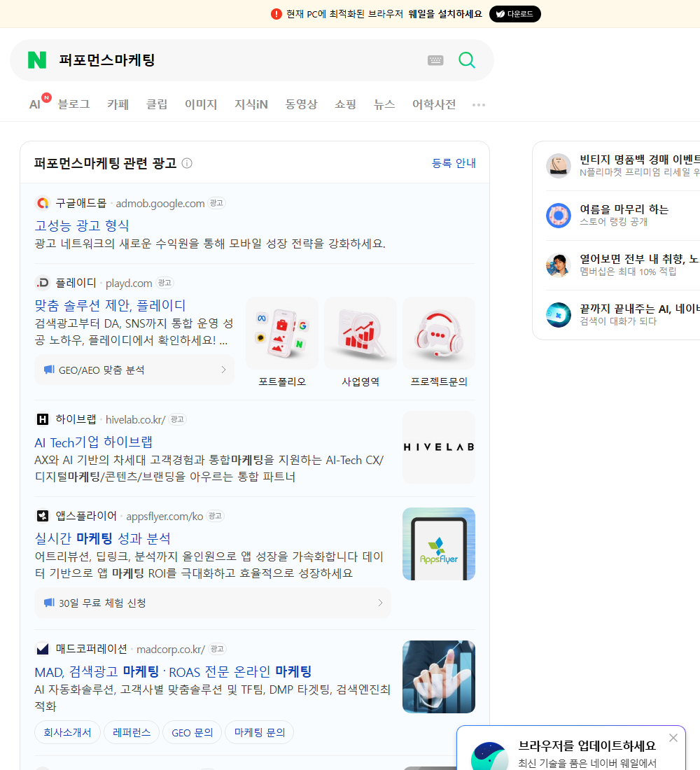Click 광고 badge next to admob.google.com
Image resolution: width=700 pixels, height=770 pixels.
tap(216, 203)
